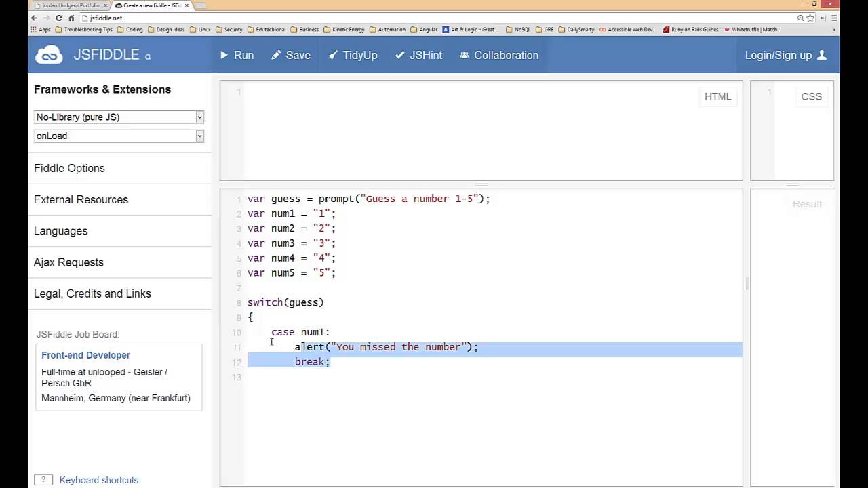This screenshot has width=868, height=488.
Task: Run JSHint on the code
Action: pyautogui.click(x=418, y=55)
